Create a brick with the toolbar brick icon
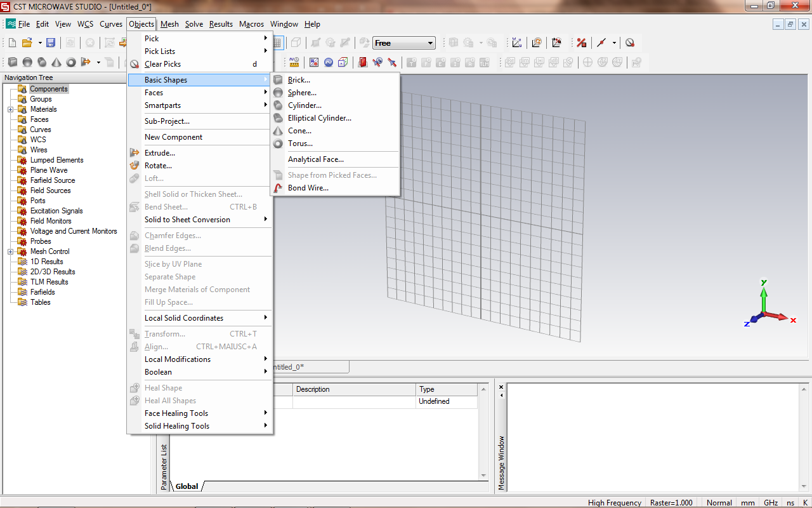This screenshot has width=812, height=508. click(13, 62)
